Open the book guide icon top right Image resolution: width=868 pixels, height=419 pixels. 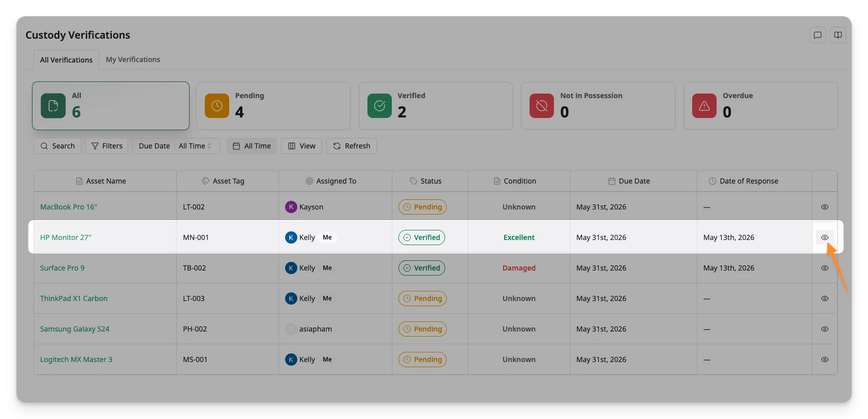tap(838, 35)
